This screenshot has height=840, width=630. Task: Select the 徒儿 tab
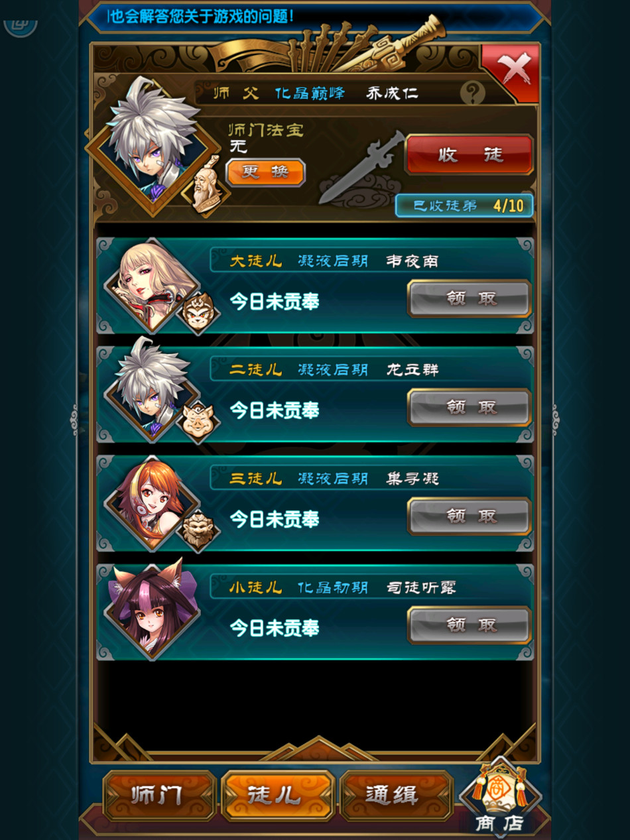tap(278, 796)
